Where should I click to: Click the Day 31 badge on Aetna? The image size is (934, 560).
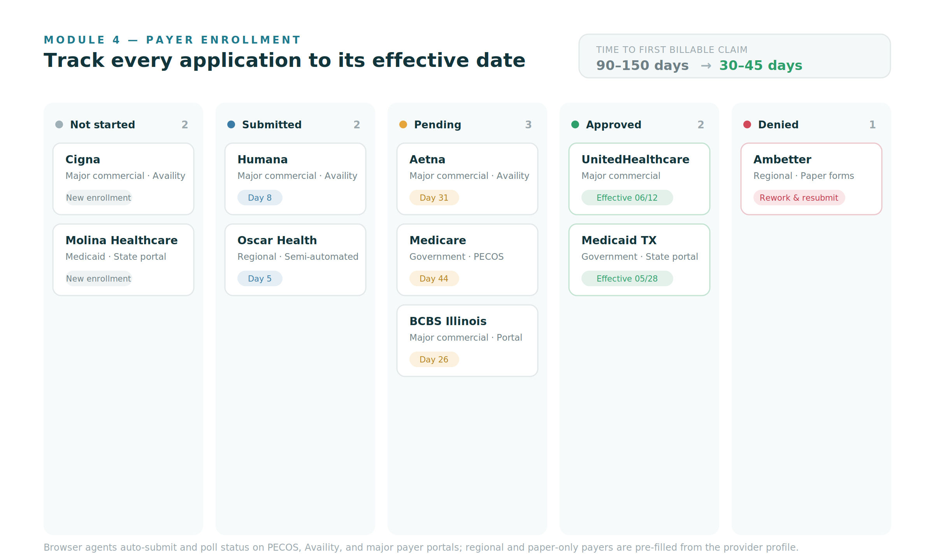pos(434,198)
